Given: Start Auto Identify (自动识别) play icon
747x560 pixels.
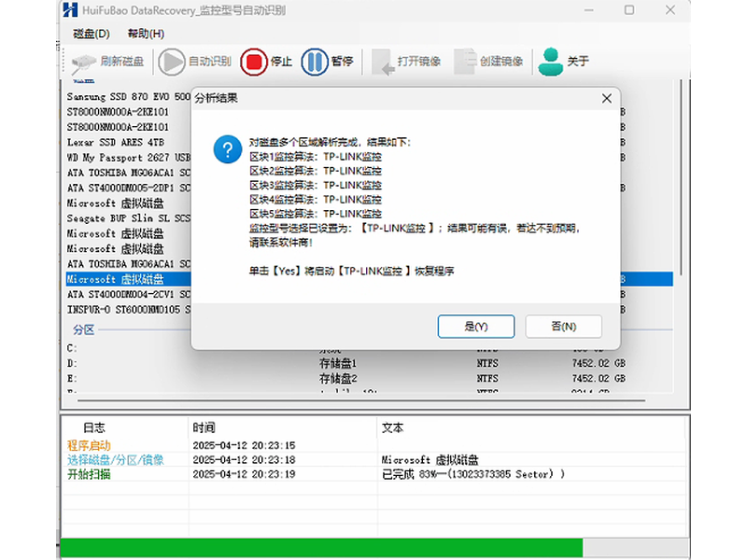Looking at the screenshot, I should (172, 62).
